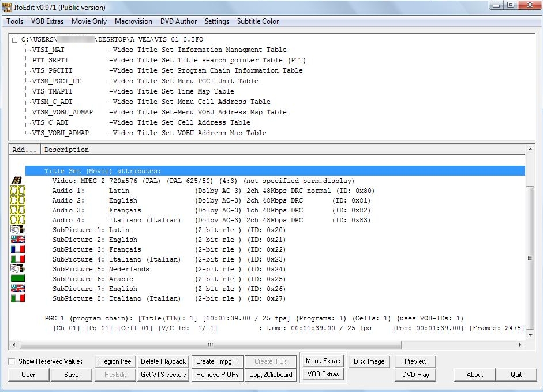Viewport: 543px width, 392px height.
Task: Open the DVD Author menu
Action: (178, 21)
